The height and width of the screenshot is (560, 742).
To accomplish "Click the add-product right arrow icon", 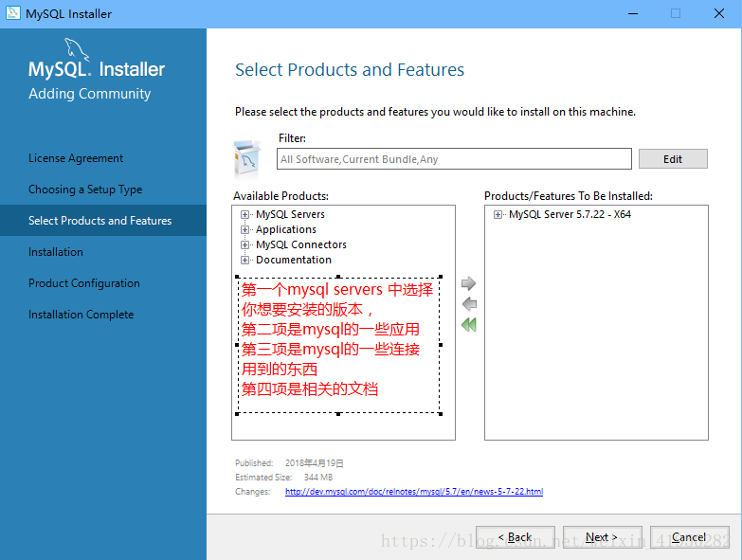I will tap(468, 283).
